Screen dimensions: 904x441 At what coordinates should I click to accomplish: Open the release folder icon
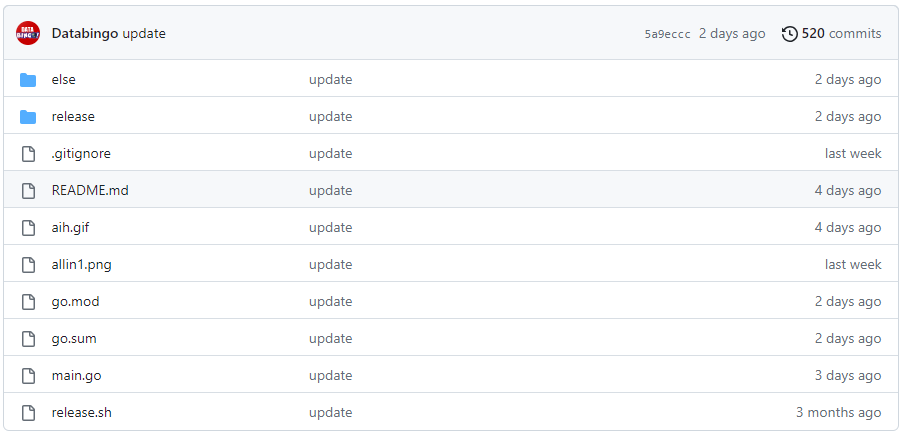click(x=28, y=116)
